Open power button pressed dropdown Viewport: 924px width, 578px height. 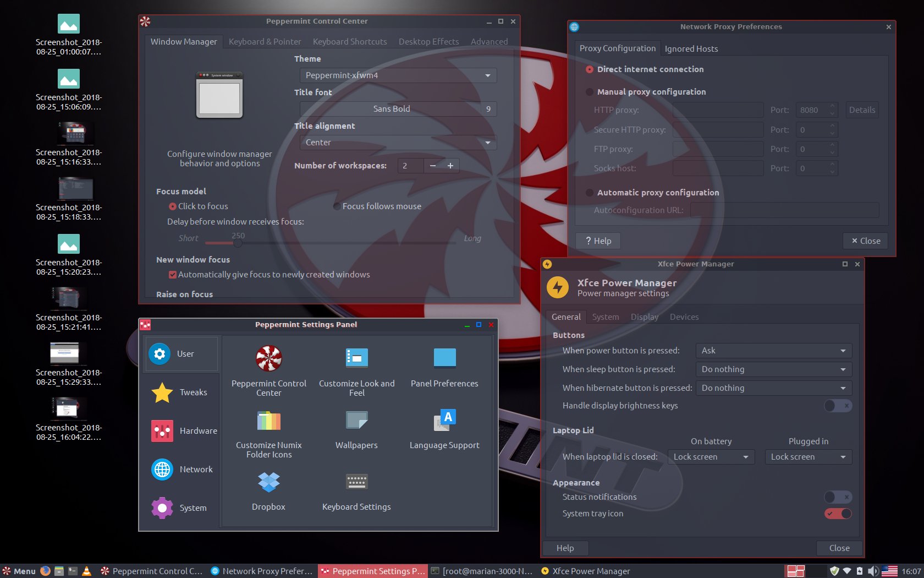pyautogui.click(x=773, y=351)
